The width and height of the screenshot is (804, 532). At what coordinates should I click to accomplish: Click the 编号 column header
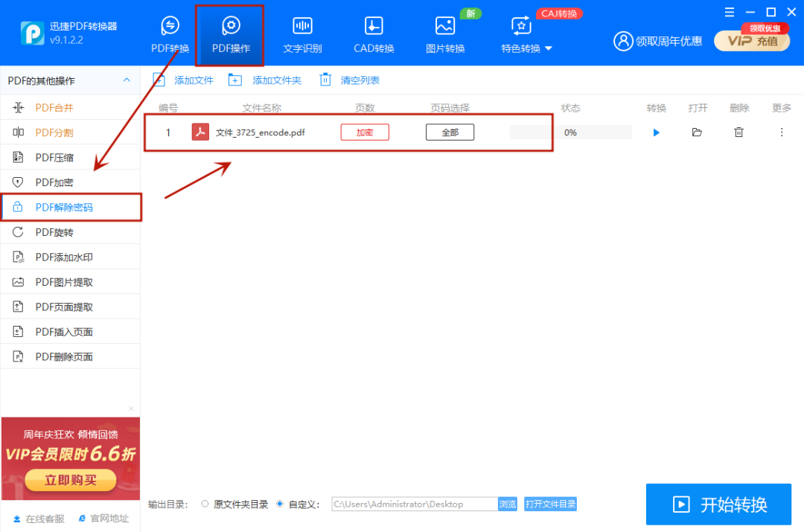click(x=167, y=108)
